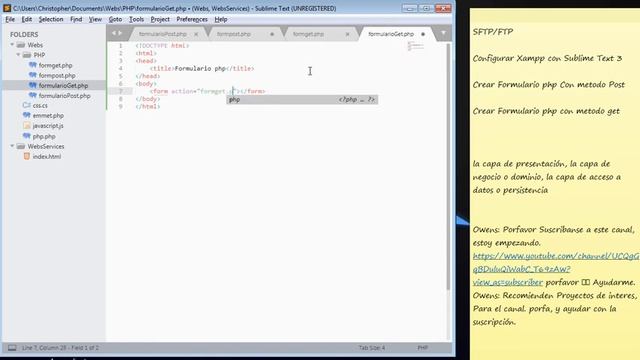The width and height of the screenshot is (640, 360).
Task: Click the WebServices folder icon
Action: [21, 146]
